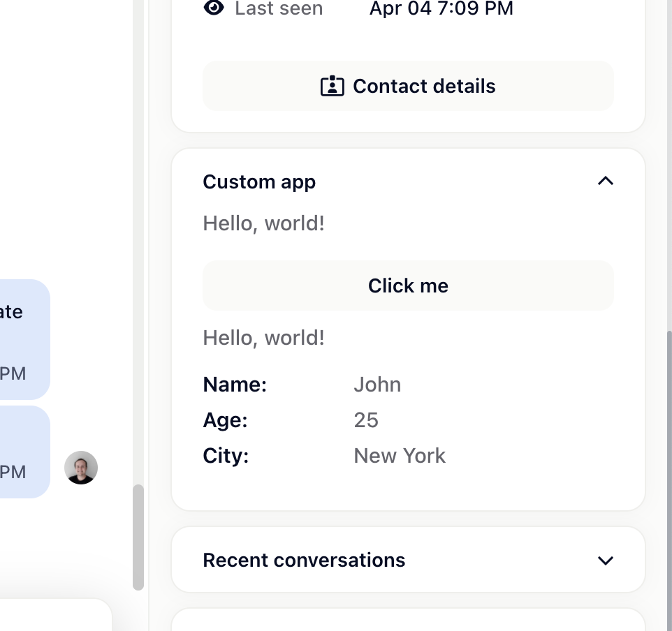672x631 pixels.
Task: Click the Age: field label
Action: pos(225,420)
